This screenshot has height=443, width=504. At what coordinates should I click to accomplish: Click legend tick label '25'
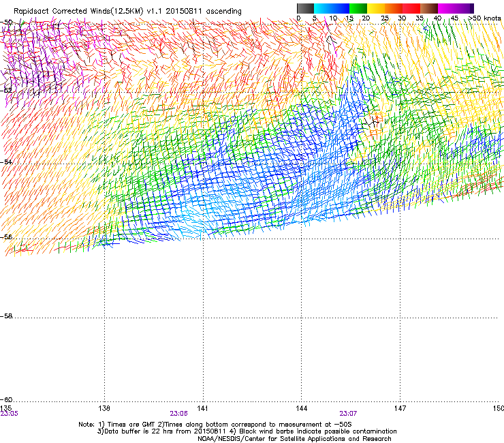tap(385, 18)
